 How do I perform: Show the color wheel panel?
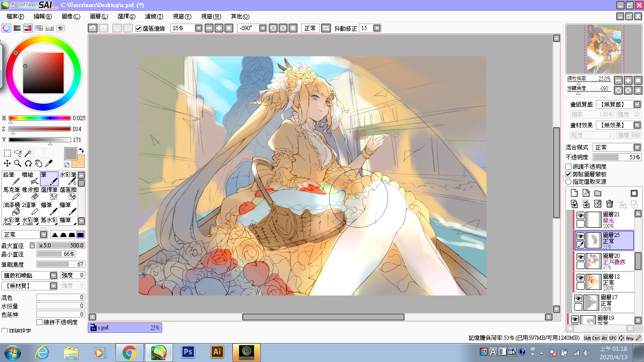6,28
